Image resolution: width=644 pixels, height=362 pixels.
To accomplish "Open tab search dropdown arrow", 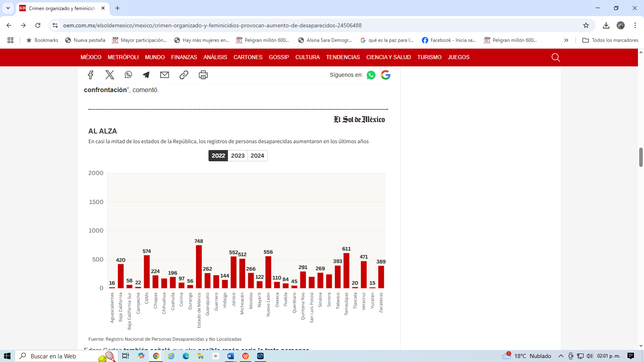I will (x=8, y=8).
